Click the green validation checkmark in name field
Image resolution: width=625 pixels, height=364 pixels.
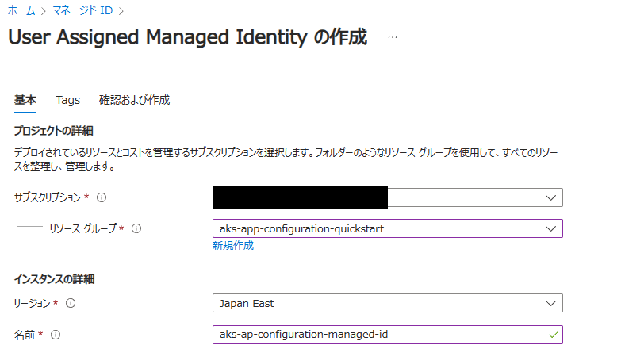pyautogui.click(x=554, y=335)
